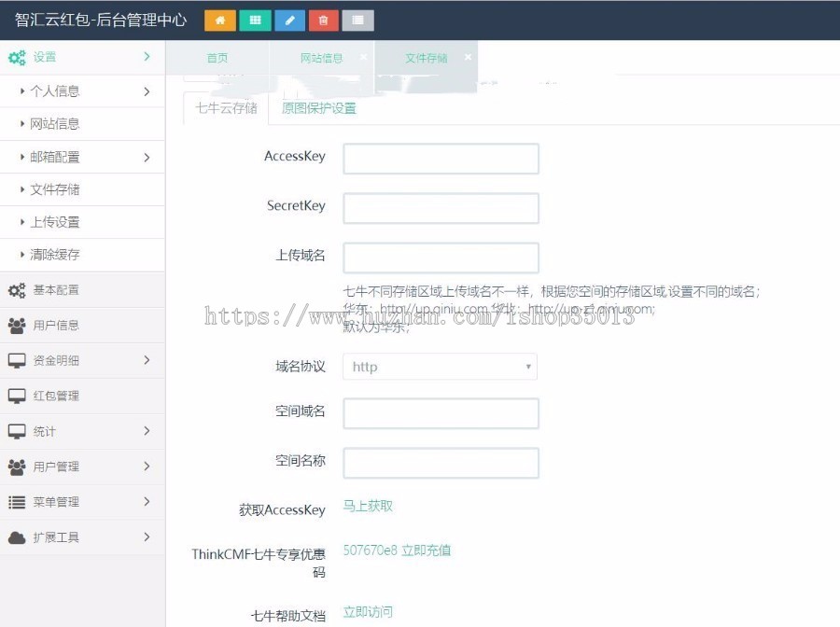This screenshot has height=627, width=840.
Task: Click the 基本配置 gears icon
Action: 16,291
